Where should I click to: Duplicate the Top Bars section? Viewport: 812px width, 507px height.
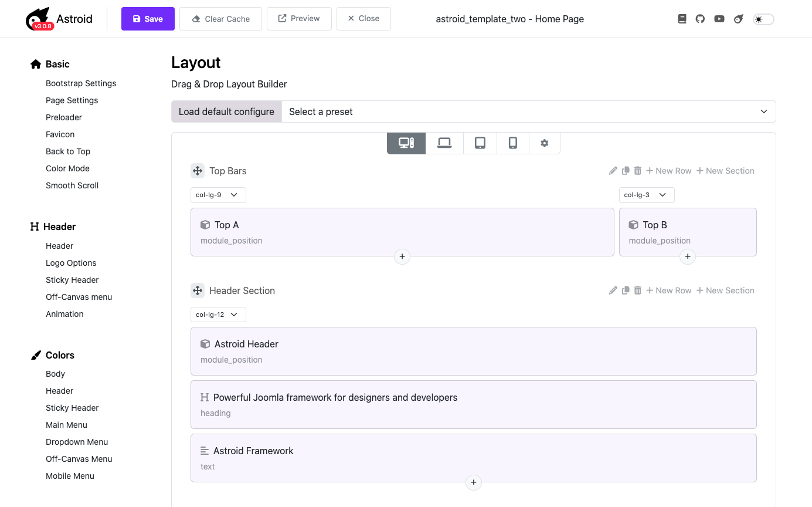pos(626,171)
